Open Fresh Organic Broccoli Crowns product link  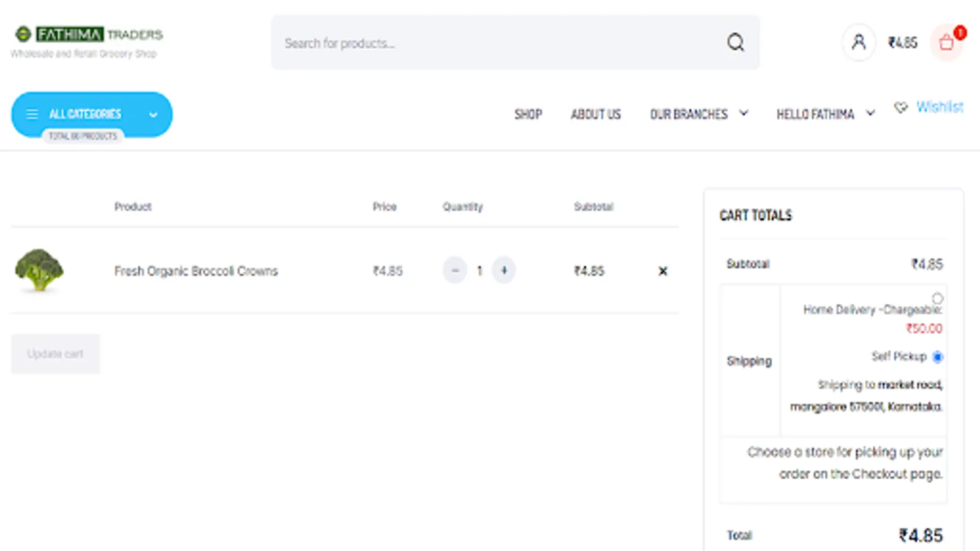(x=196, y=271)
